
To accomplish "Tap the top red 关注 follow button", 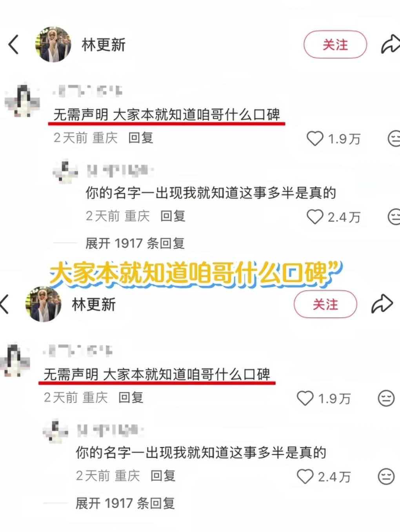I will 335,45.
